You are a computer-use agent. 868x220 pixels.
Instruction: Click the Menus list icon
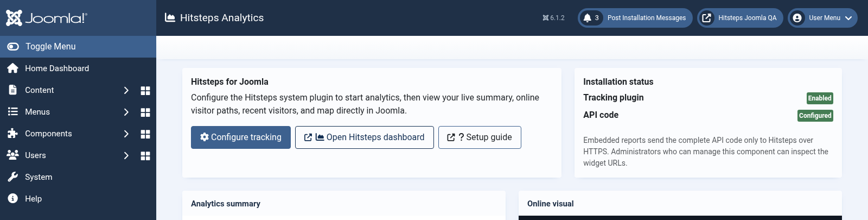coord(13,111)
